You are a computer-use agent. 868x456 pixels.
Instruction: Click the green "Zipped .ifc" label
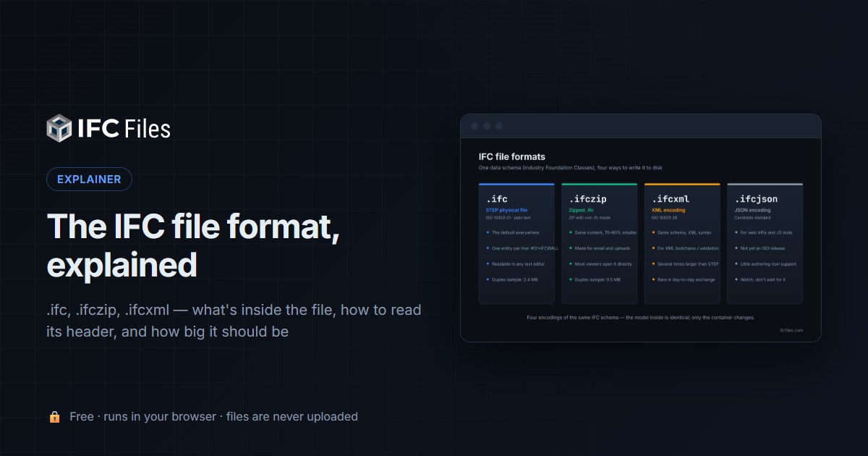[x=582, y=211]
